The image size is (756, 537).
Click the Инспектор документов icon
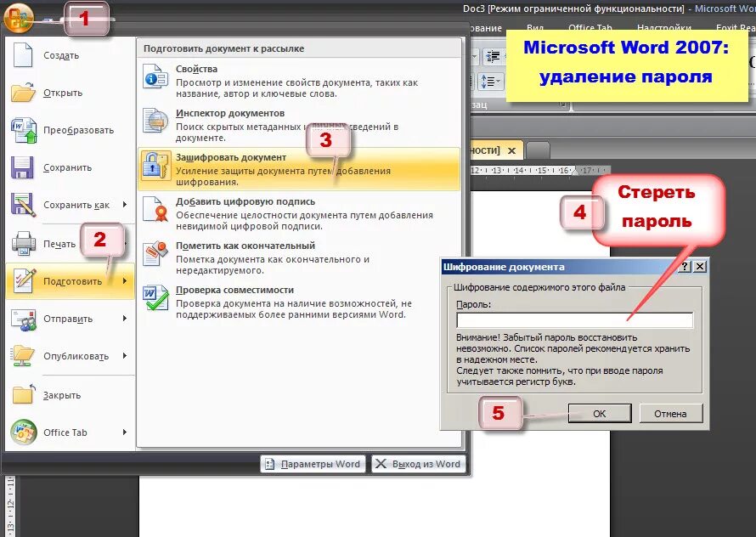(155, 121)
